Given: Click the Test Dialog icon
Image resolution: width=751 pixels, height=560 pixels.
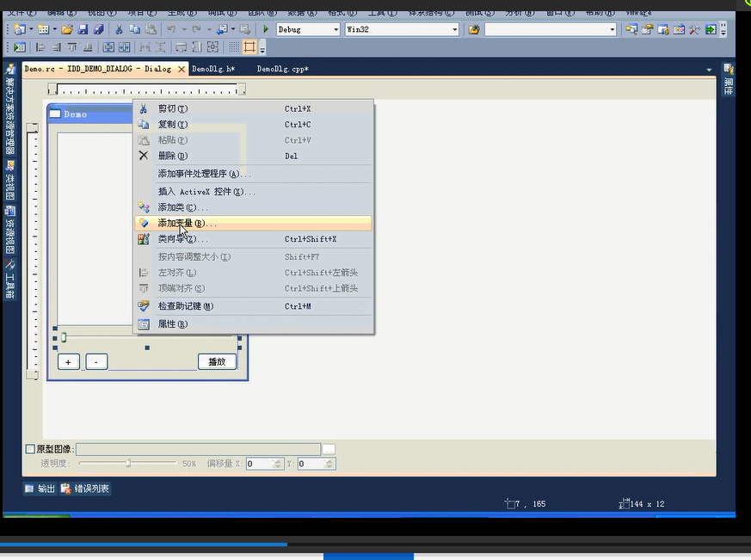Looking at the screenshot, I should (x=20, y=47).
